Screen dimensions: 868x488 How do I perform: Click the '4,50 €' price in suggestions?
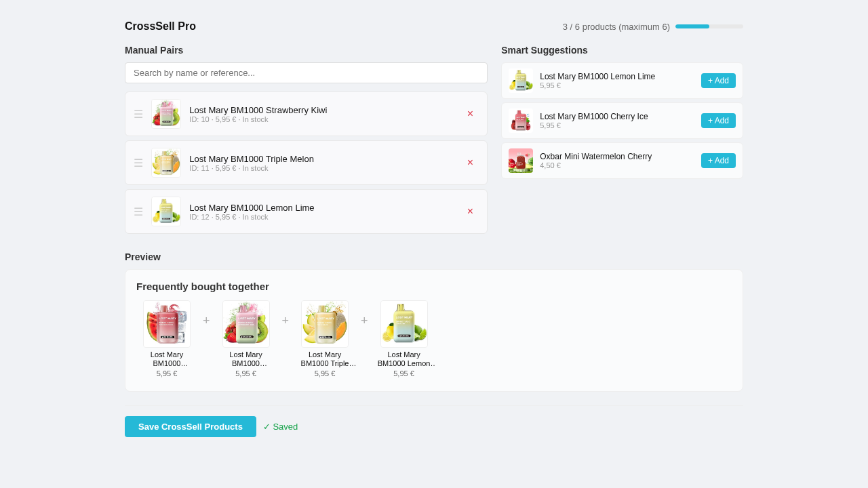pyautogui.click(x=551, y=165)
